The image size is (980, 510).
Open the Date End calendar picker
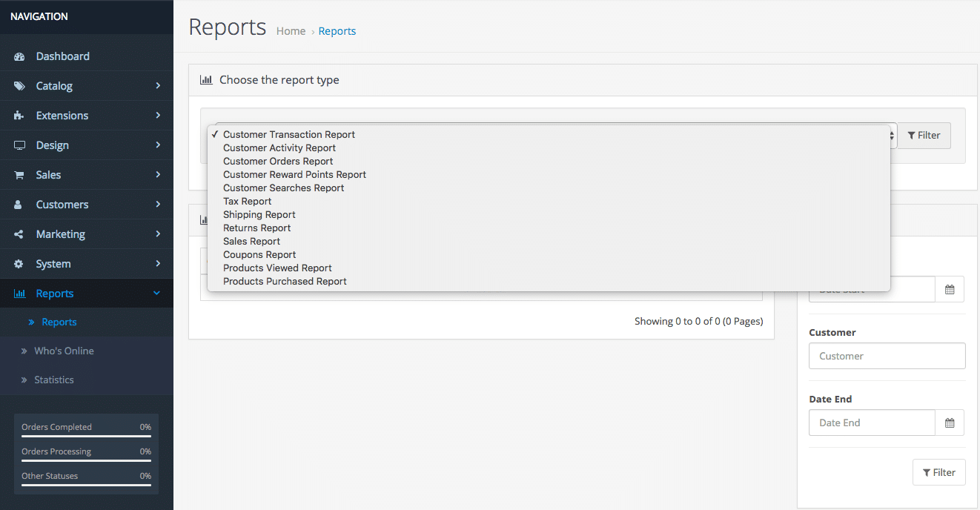[950, 423]
